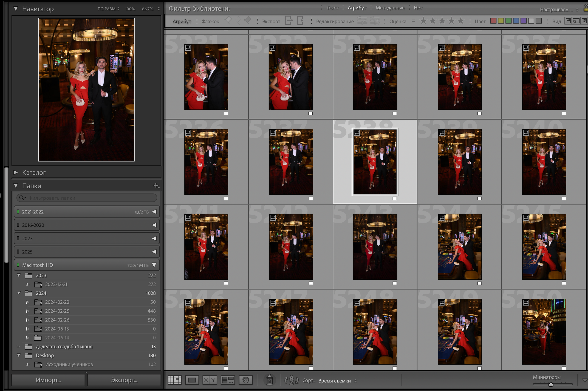Toggle sort direction A-Z icon

pos(291,380)
